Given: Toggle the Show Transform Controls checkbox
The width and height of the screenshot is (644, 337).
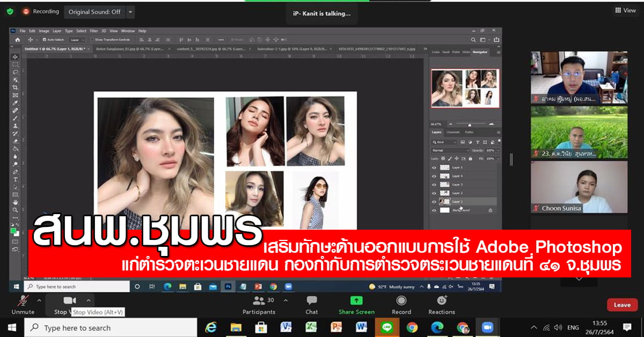Looking at the screenshot, I should click(x=92, y=40).
